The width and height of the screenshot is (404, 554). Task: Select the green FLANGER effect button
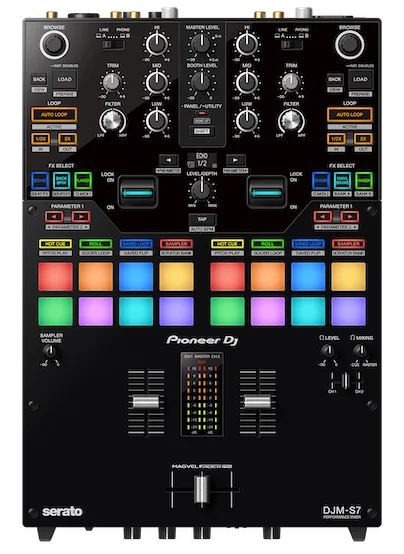point(83,181)
